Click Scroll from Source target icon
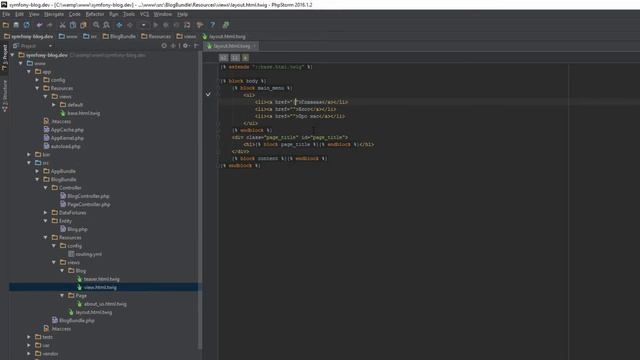Image resolution: width=640 pixels, height=360 pixels. click(x=164, y=46)
